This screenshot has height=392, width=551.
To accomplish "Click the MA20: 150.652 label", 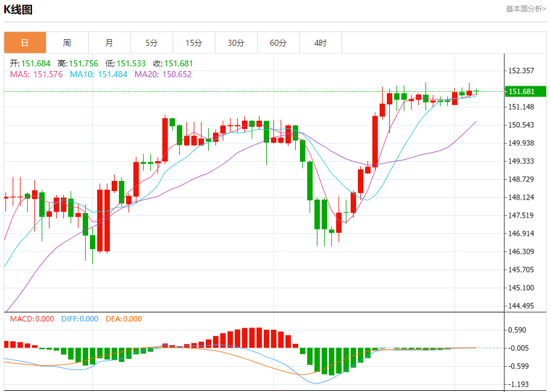I will pos(163,74).
